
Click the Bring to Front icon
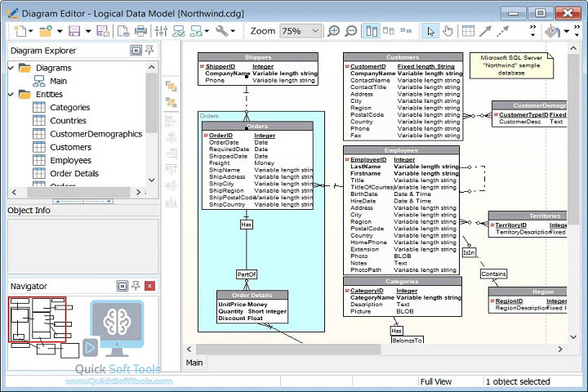pos(171,87)
